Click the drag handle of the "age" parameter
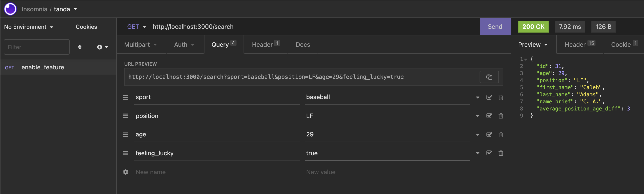Viewport: 644px width, 194px height. pyautogui.click(x=126, y=134)
